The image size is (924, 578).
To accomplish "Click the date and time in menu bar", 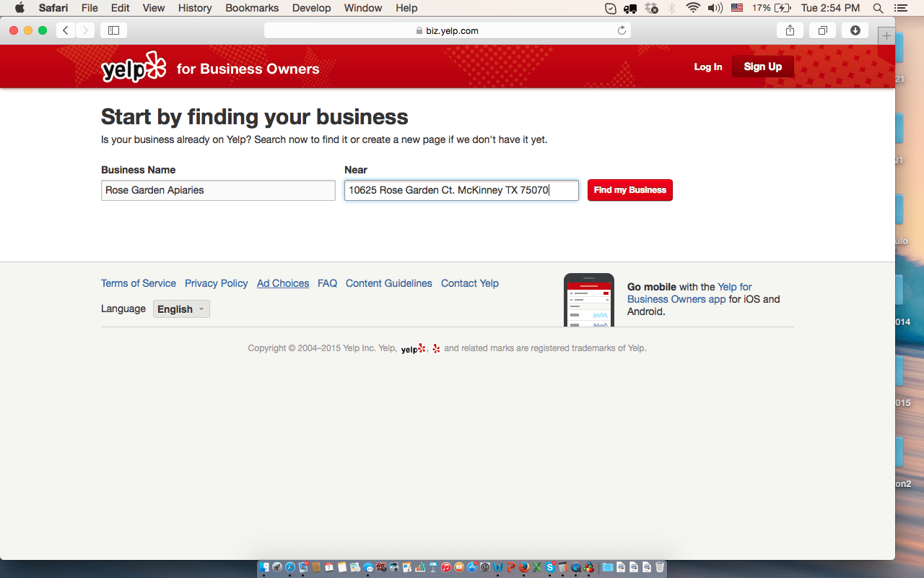I will click(x=831, y=8).
